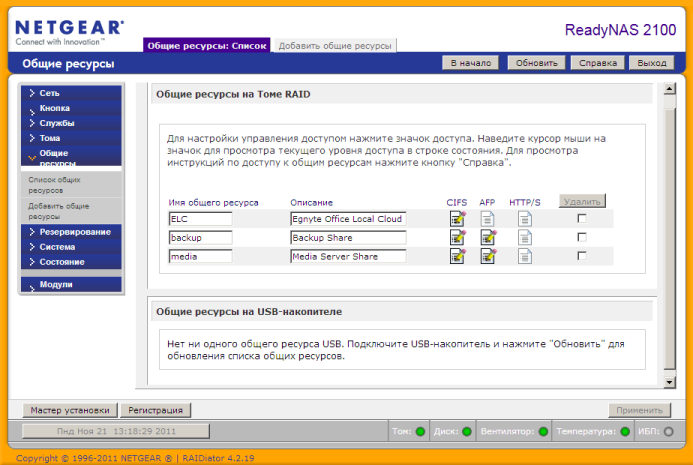693x465 pixels.
Task: Click the Media Server Share description field
Action: click(x=348, y=256)
